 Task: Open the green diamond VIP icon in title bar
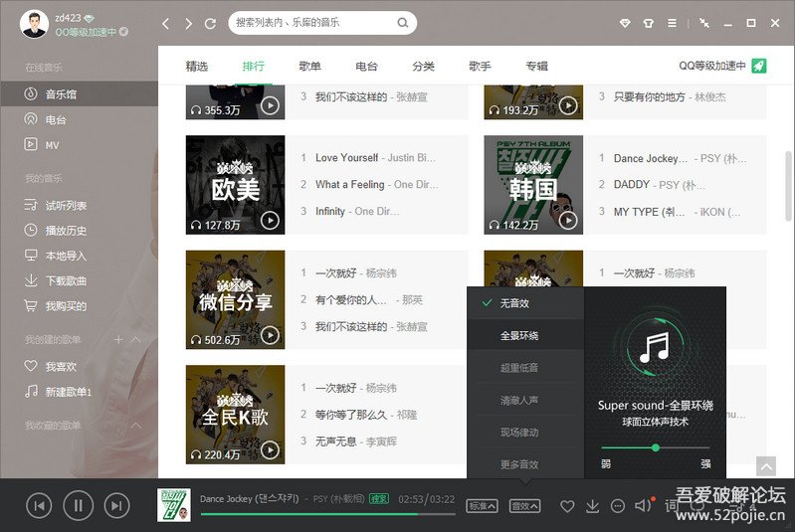(625, 23)
